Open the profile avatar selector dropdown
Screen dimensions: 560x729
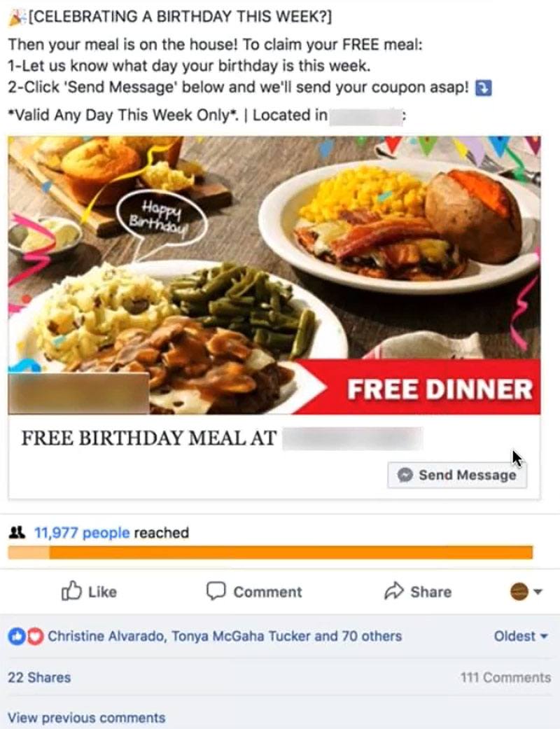526,591
